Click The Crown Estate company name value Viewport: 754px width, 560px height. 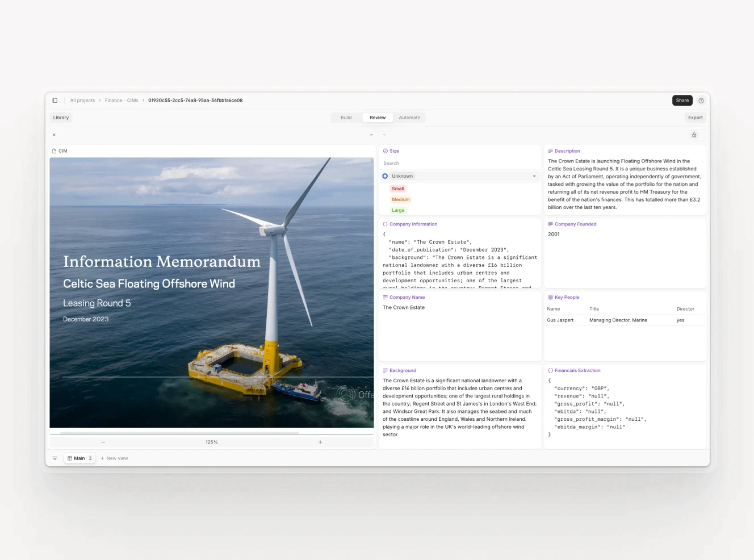click(x=404, y=307)
